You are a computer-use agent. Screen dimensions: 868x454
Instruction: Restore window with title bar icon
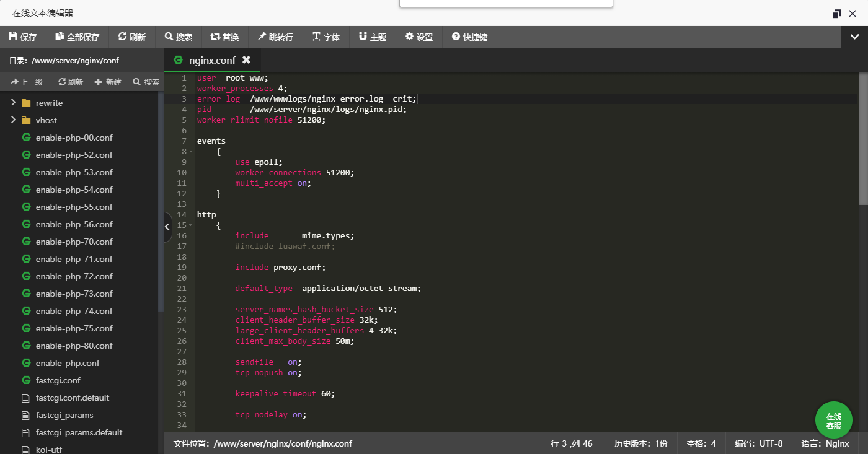pyautogui.click(x=836, y=13)
